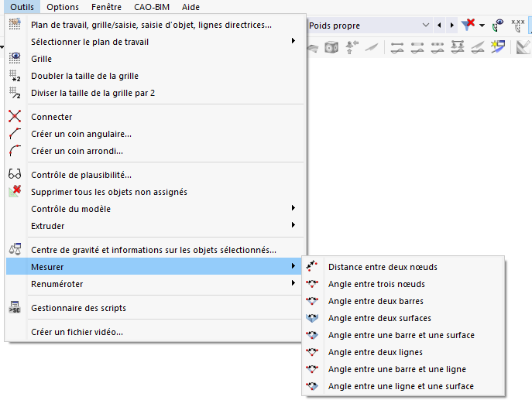
Task: Click the rounded corner icon
Action: tap(15, 151)
